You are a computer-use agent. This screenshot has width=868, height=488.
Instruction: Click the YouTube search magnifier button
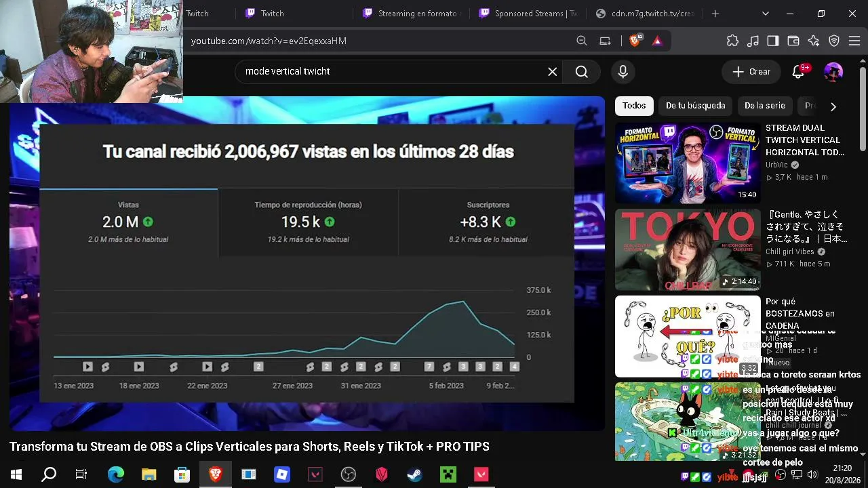(x=582, y=71)
